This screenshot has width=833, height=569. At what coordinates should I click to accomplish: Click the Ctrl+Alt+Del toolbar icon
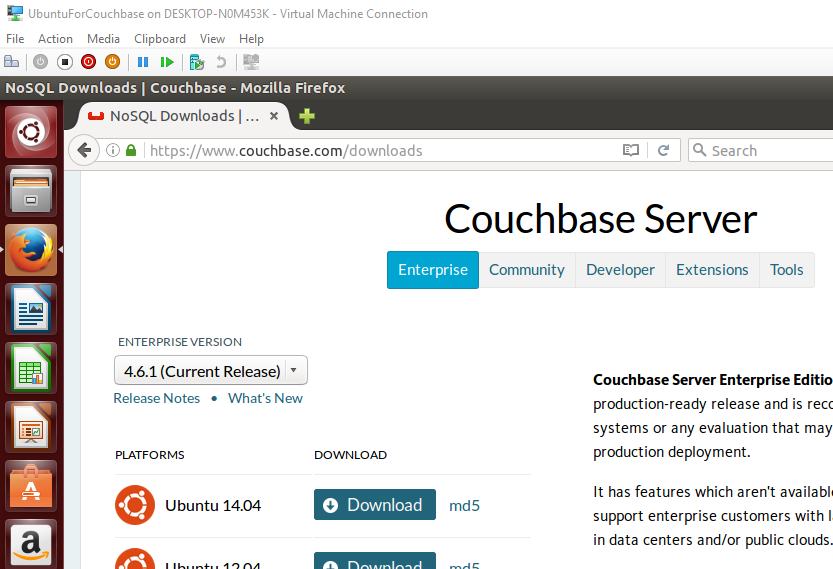tap(11, 62)
